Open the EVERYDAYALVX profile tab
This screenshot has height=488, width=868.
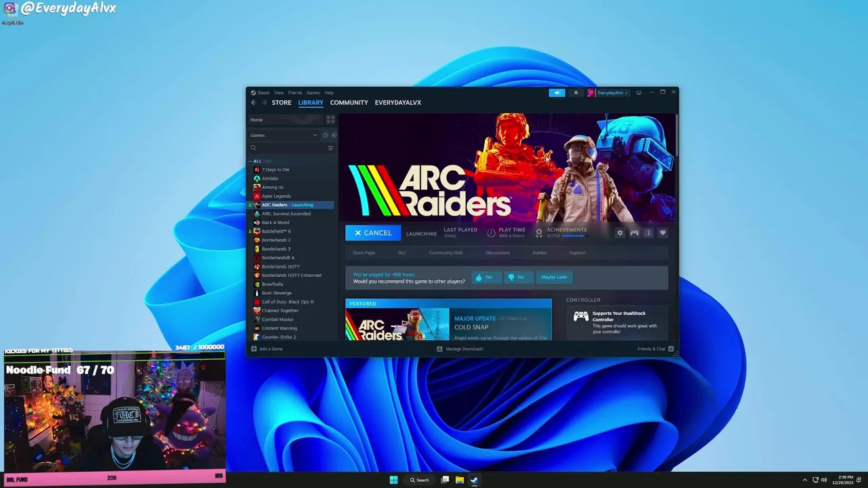398,103
